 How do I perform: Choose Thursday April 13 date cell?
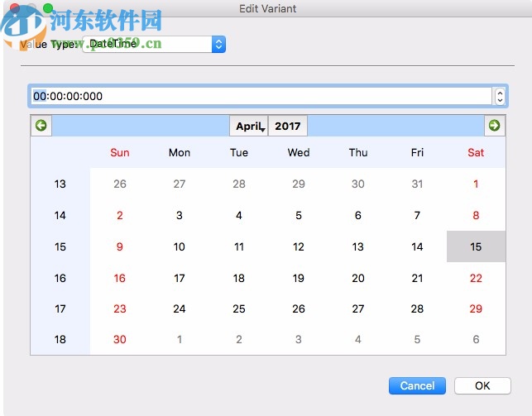click(x=358, y=246)
